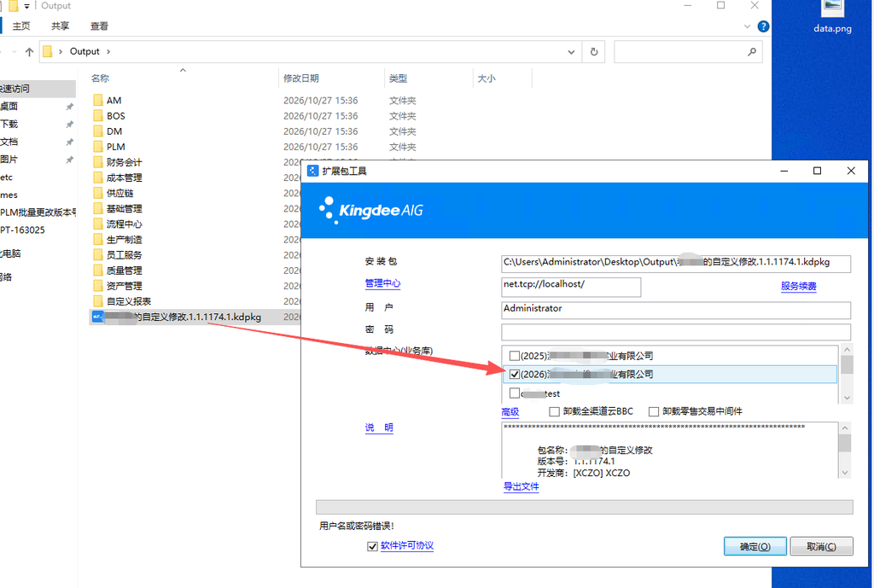Select the BOS folder icon
This screenshot has height=588, width=874.
click(98, 116)
